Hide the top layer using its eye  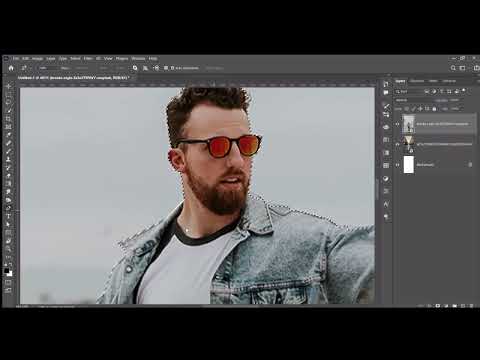[x=397, y=124]
